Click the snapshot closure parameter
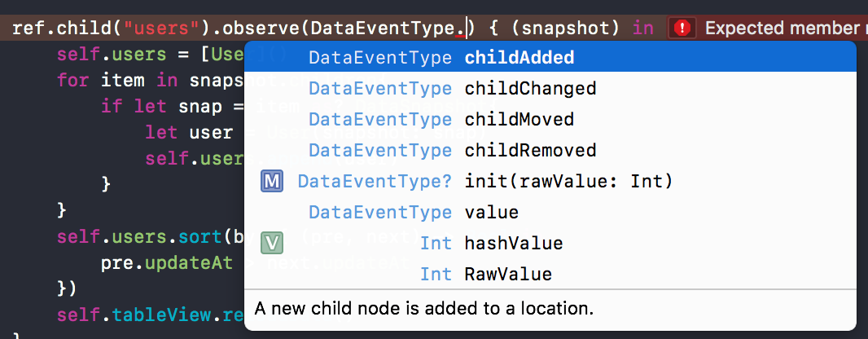This screenshot has width=868, height=339. pyautogui.click(x=565, y=29)
